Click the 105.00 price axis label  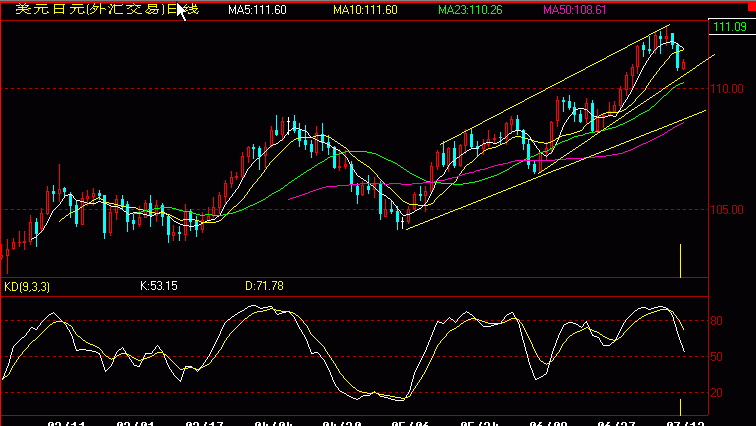(x=727, y=210)
